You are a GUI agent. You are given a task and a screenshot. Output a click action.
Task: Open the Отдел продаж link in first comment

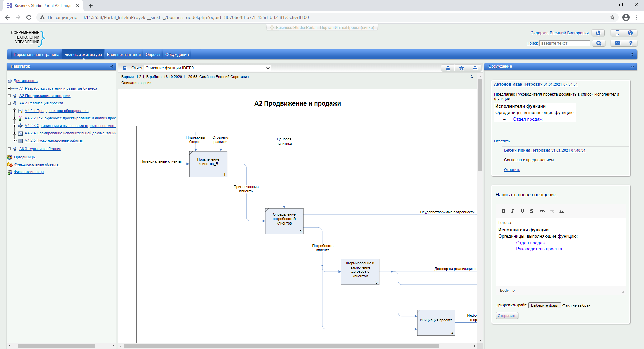point(527,119)
